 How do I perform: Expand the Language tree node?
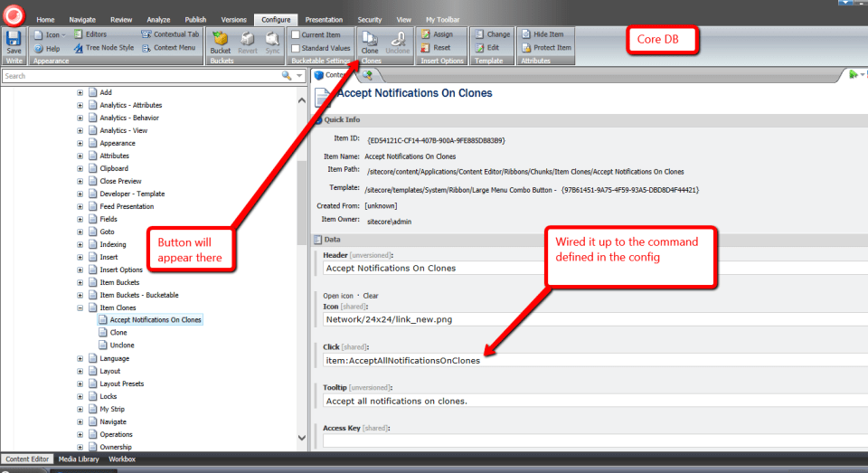[x=80, y=358]
